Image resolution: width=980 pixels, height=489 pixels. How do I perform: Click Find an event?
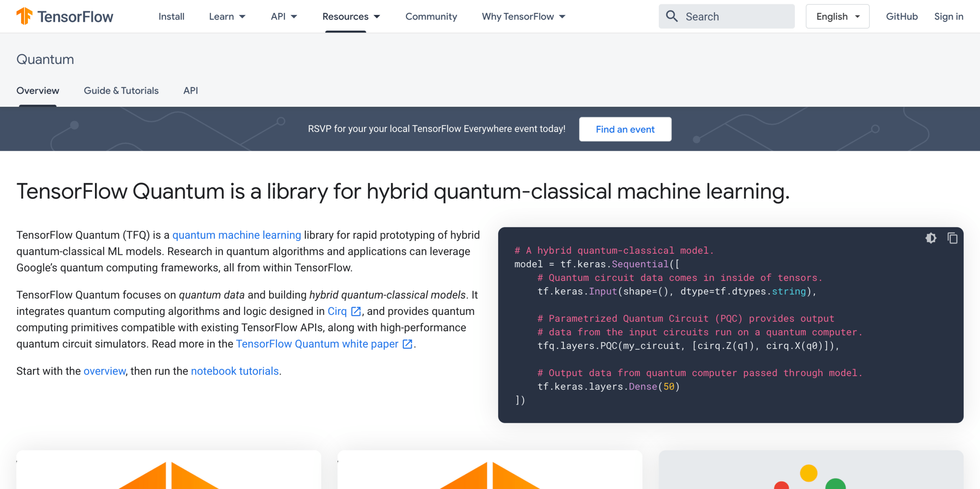click(x=625, y=129)
